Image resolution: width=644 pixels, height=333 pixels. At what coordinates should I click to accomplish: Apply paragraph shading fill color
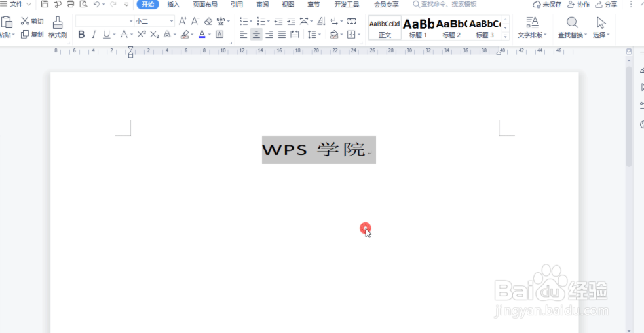tap(333, 35)
